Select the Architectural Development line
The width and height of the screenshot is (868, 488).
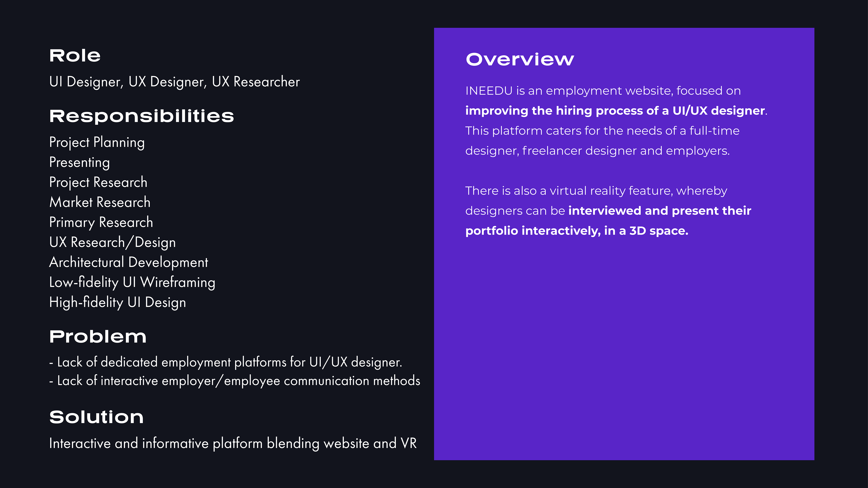[x=128, y=262]
